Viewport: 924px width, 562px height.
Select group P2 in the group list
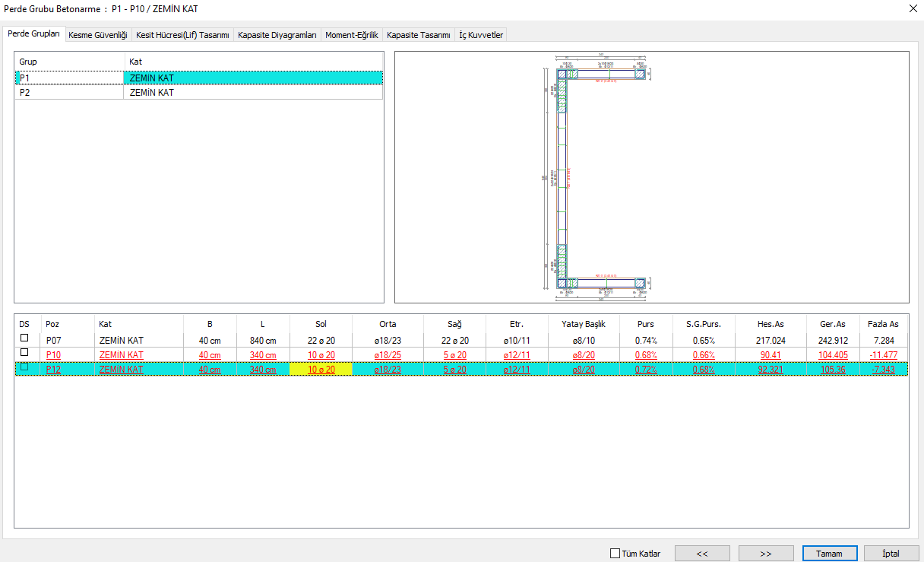25,93
